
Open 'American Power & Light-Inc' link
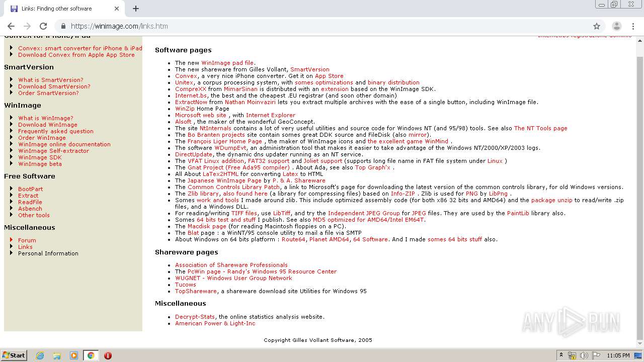pyautogui.click(x=215, y=323)
